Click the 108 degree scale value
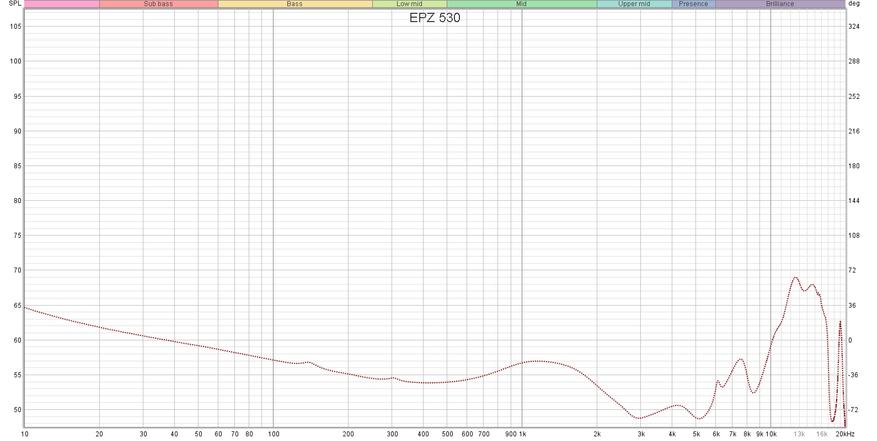 click(854, 236)
